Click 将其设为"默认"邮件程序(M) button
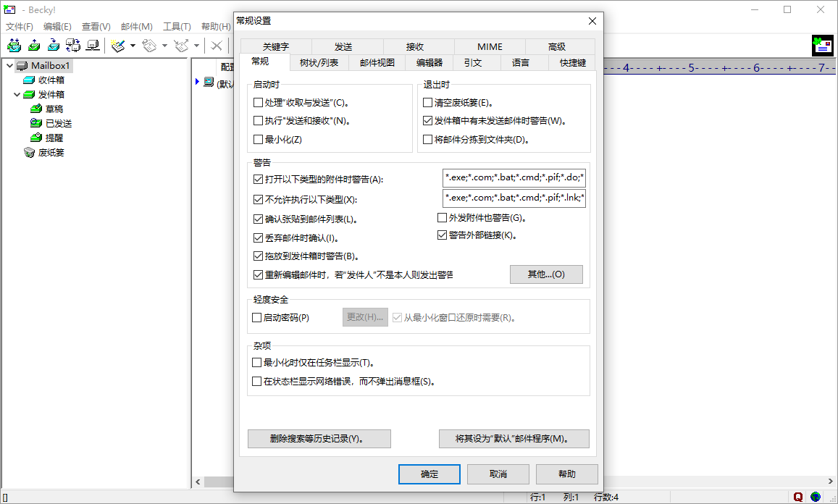 [514, 439]
